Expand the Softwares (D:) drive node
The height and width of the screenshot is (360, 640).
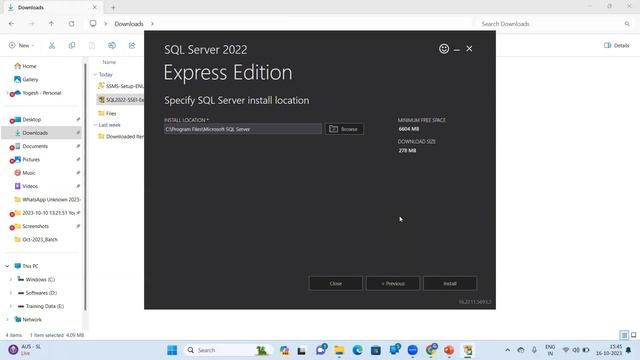coord(11,293)
